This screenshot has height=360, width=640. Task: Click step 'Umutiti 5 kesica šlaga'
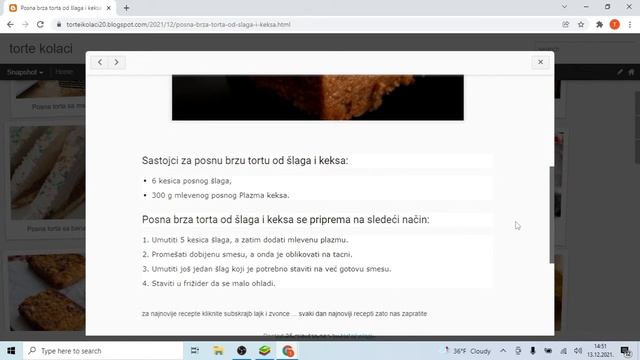point(250,240)
